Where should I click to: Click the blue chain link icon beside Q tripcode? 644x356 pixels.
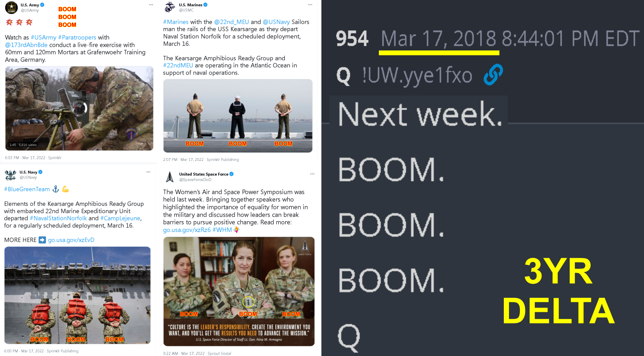click(493, 75)
